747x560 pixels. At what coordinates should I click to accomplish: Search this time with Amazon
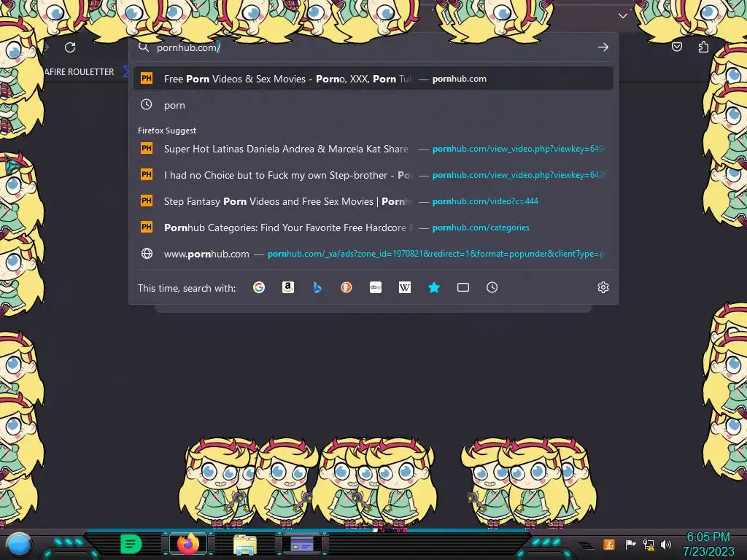tap(287, 287)
